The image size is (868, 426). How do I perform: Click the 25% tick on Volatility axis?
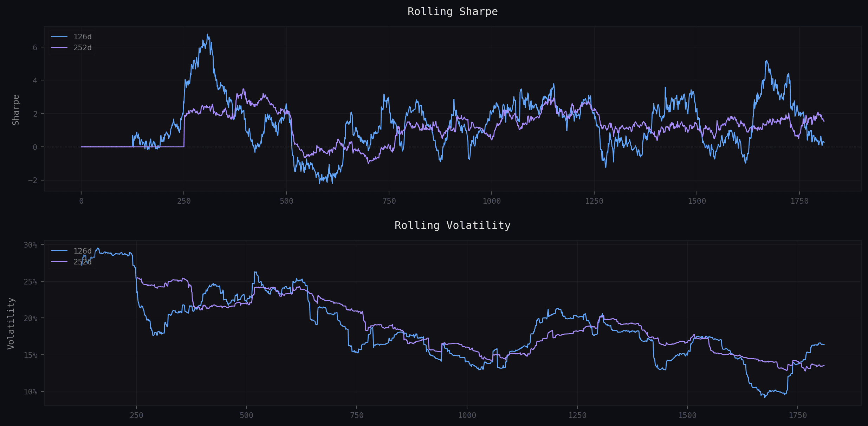(x=31, y=282)
